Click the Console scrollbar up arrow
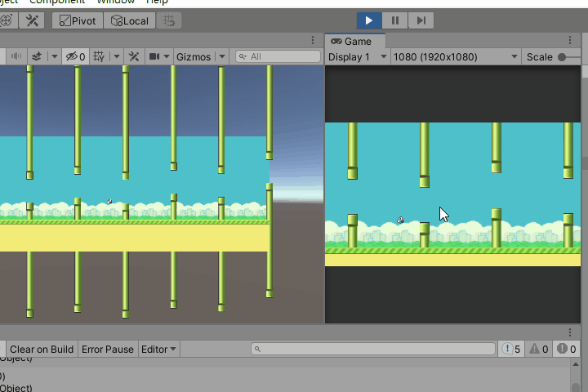588x392 pixels. pyautogui.click(x=576, y=364)
